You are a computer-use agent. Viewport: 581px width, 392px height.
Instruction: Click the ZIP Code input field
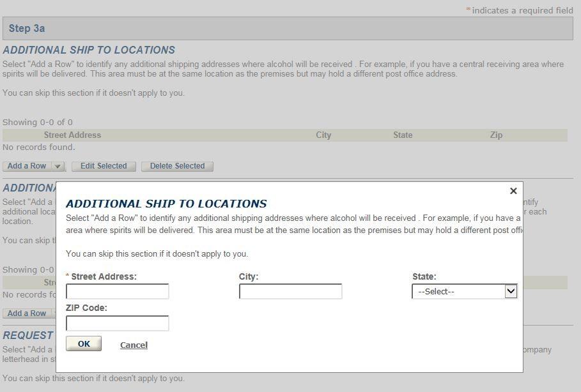(118, 323)
